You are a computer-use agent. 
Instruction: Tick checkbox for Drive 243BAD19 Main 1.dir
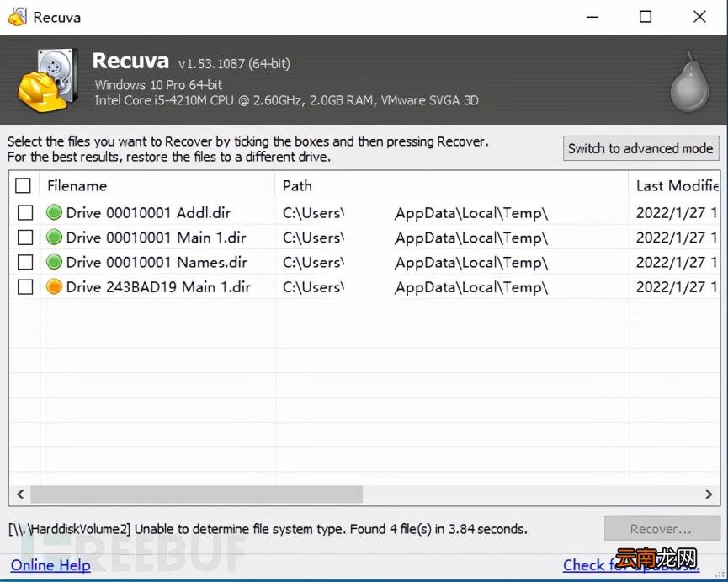(25, 286)
